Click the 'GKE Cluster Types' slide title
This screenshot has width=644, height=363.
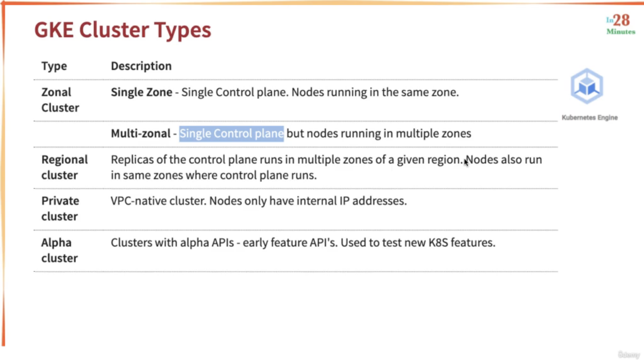tap(123, 30)
